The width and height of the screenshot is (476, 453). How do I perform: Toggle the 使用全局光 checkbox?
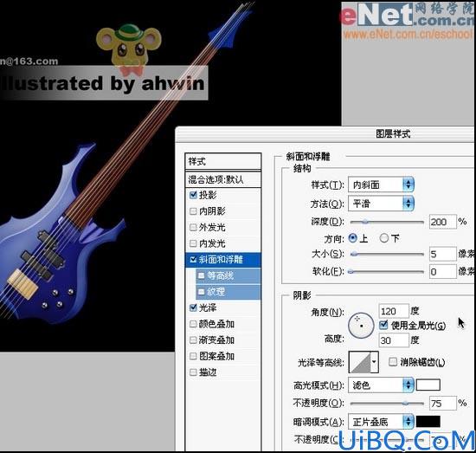click(x=383, y=325)
